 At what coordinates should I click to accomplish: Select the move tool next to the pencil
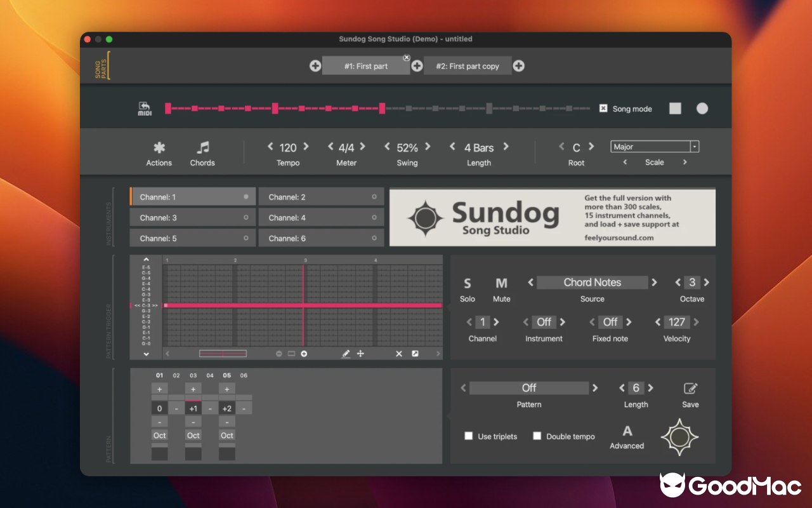tap(361, 354)
